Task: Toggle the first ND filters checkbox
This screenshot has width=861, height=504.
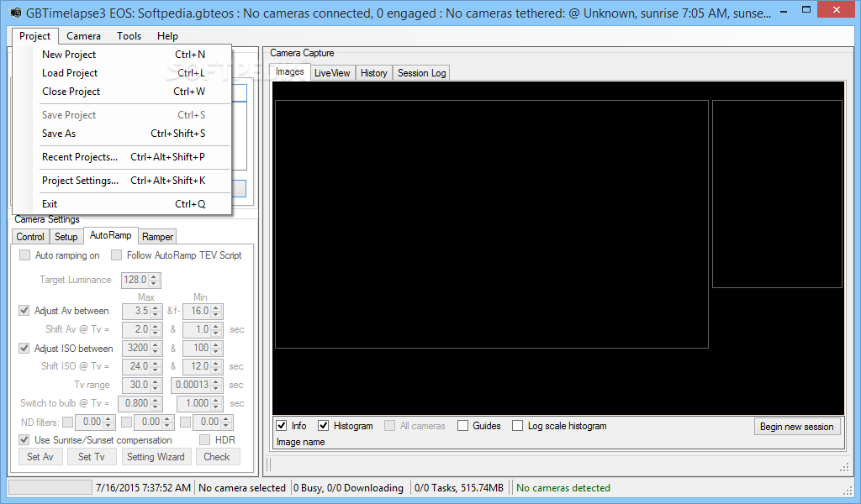Action: pyautogui.click(x=68, y=423)
